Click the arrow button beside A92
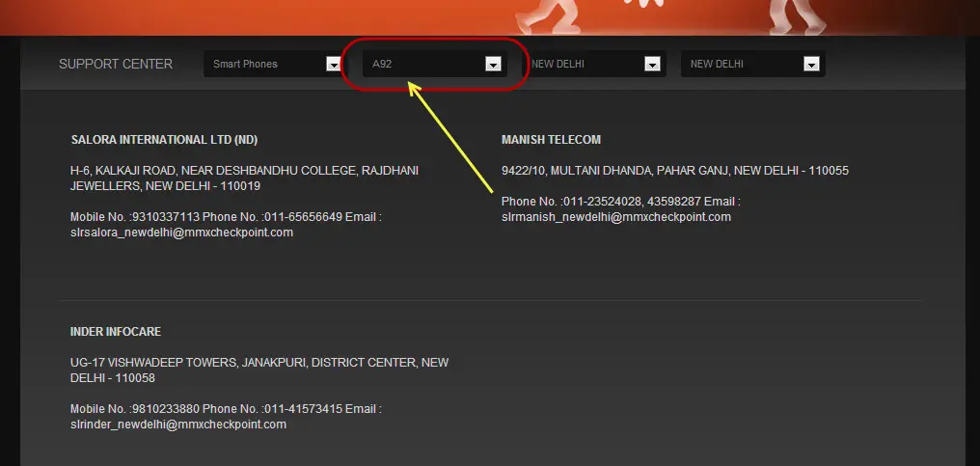The height and width of the screenshot is (466, 980). click(493, 64)
